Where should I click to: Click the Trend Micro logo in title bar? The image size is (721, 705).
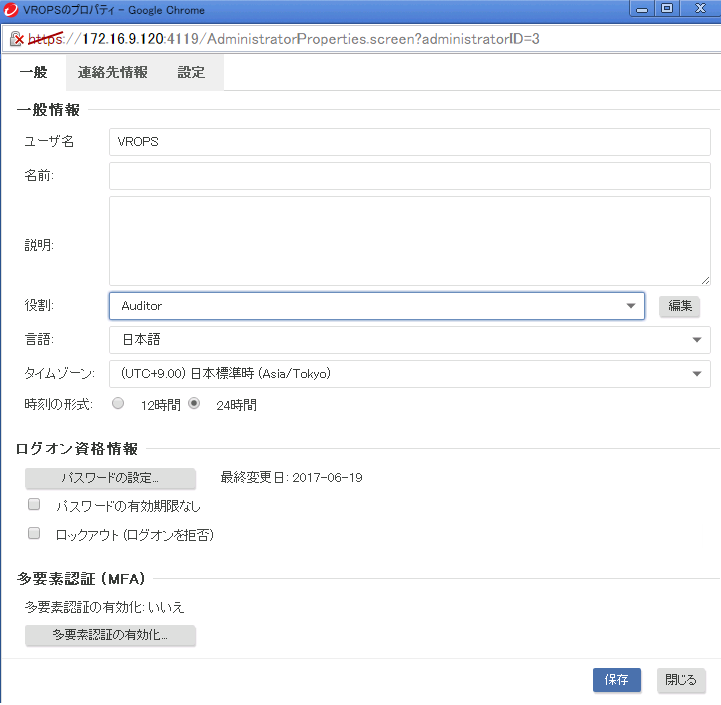click(x=12, y=10)
